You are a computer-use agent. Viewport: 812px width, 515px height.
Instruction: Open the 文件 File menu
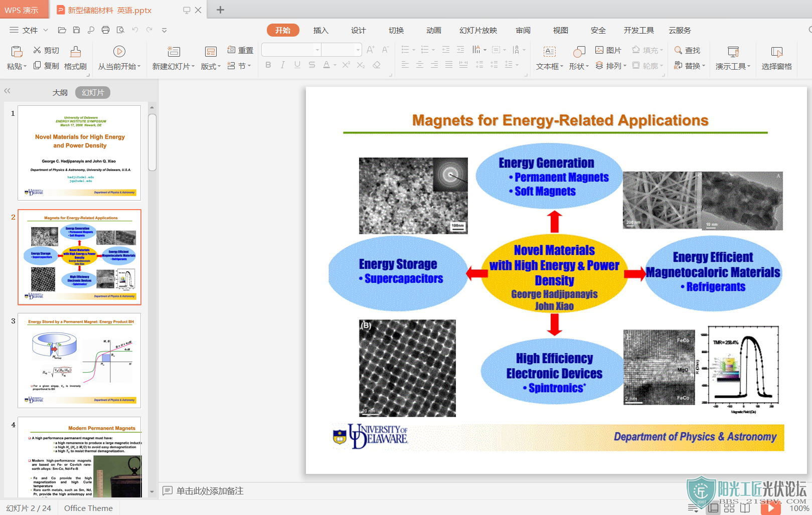coord(29,30)
